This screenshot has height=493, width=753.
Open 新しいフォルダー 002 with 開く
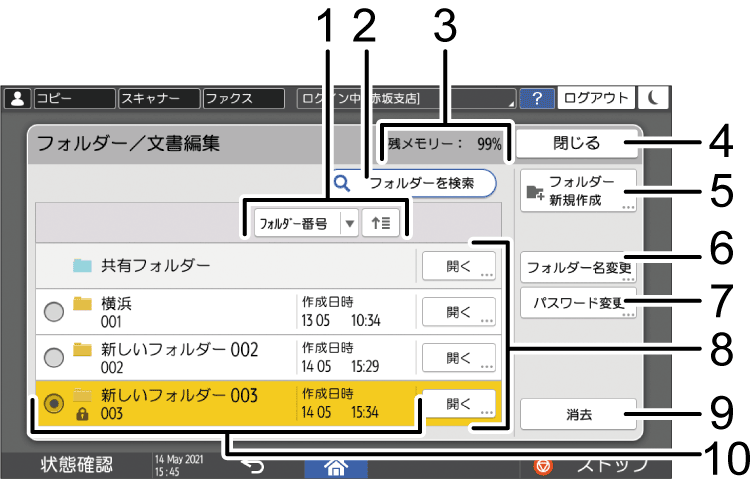[459, 358]
